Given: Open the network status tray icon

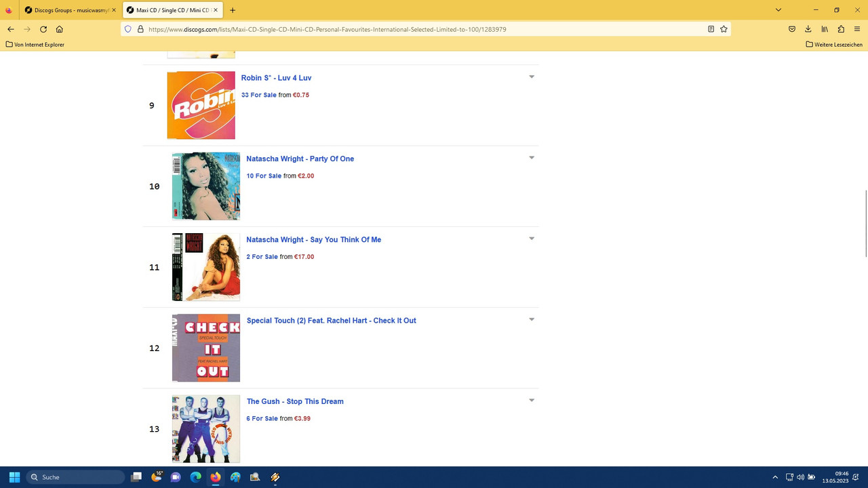Looking at the screenshot, I should pyautogui.click(x=789, y=477).
